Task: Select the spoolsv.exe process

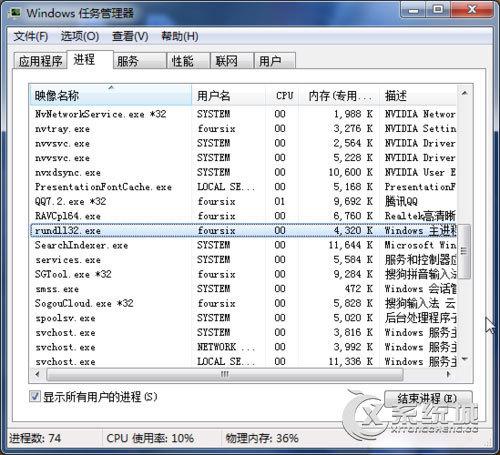Action: (243, 318)
